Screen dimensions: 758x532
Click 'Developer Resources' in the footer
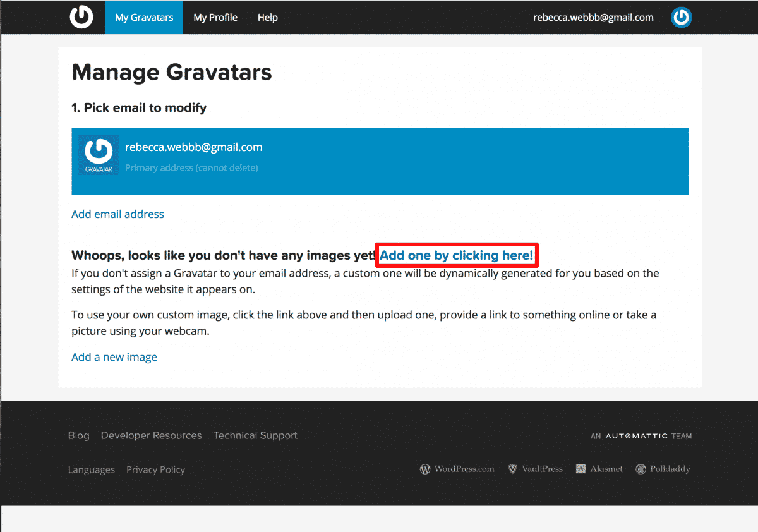[151, 435]
